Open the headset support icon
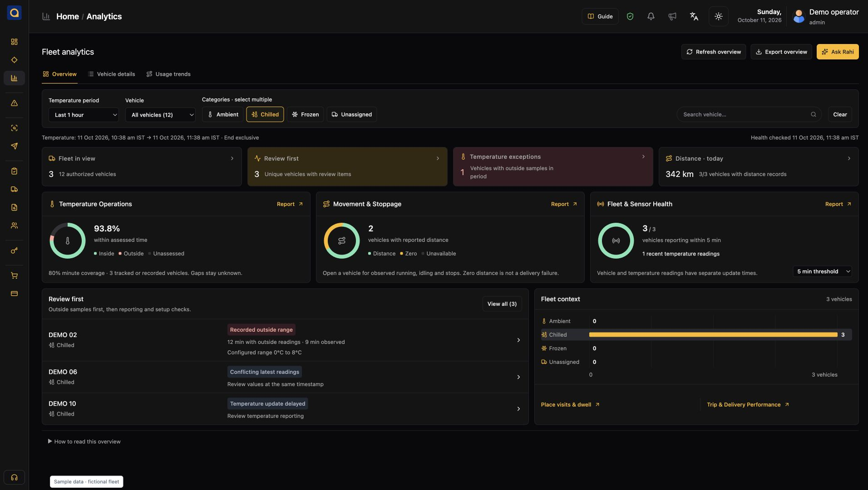The width and height of the screenshot is (868, 490). pos(14,477)
